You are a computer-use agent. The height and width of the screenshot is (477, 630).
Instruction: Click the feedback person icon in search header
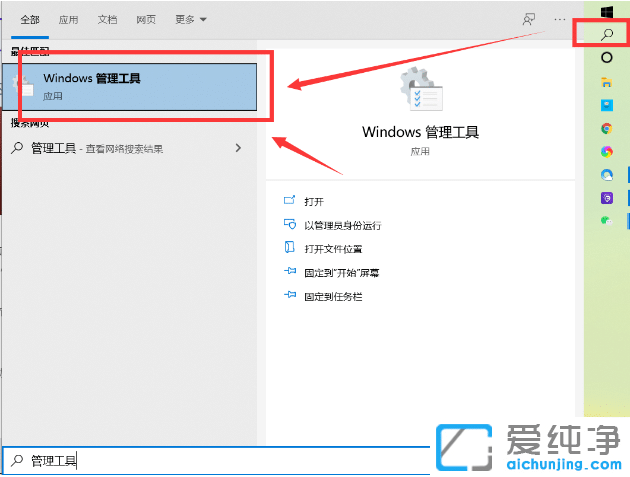point(528,19)
